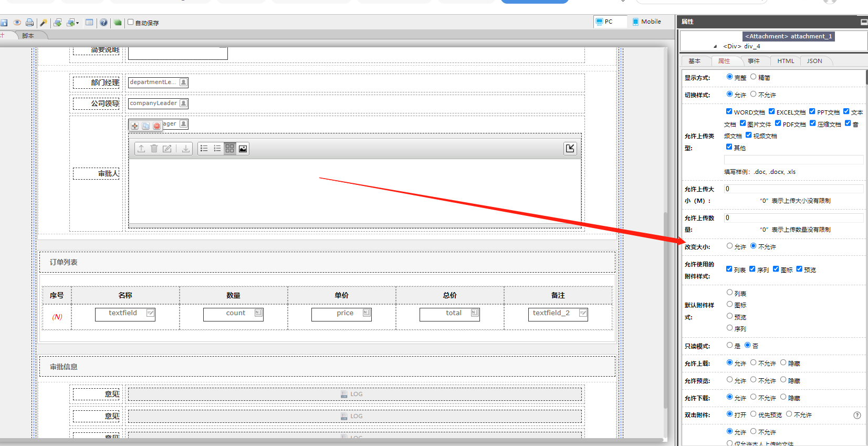The width and height of the screenshot is (868, 446).
Task: Click person icon in companyLeader field
Action: click(183, 103)
